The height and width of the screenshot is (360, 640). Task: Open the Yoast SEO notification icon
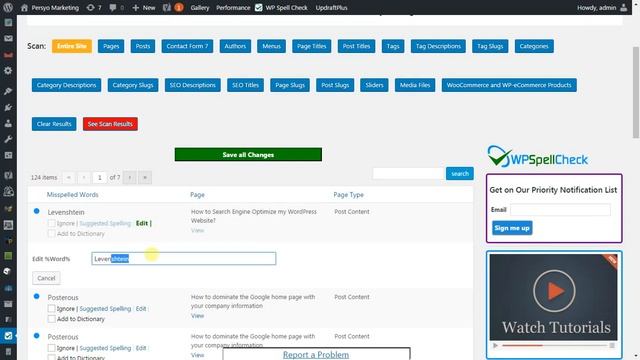pos(173,7)
